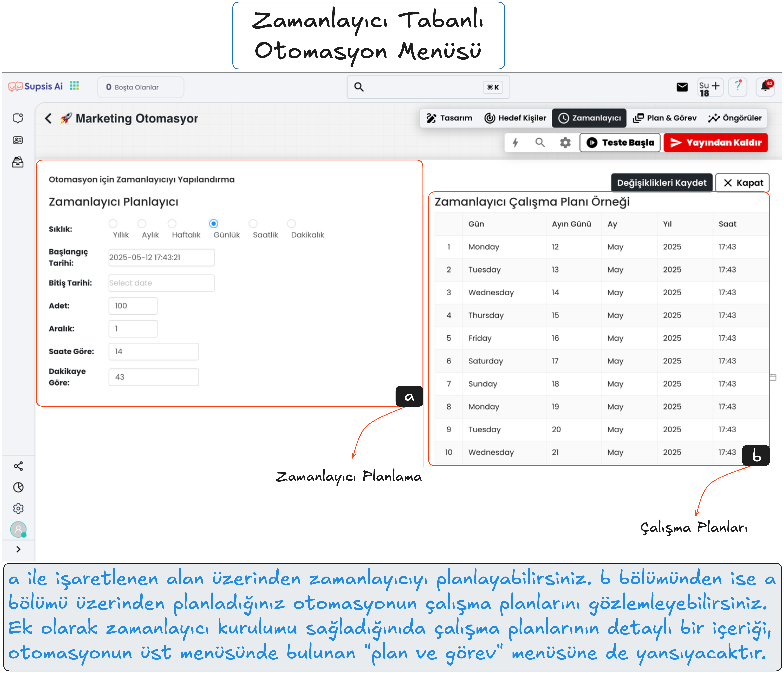Open the Başlangıç Tarihi date field
This screenshot has width=784, height=673.
[x=162, y=257]
